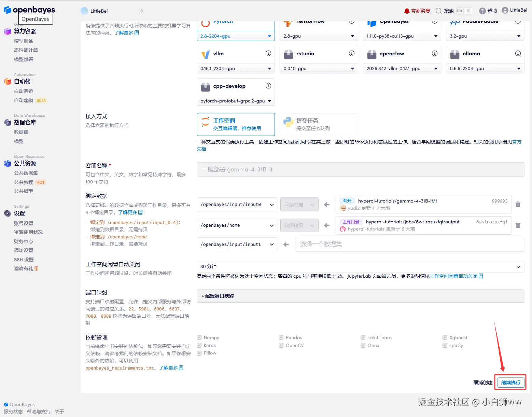Open the 帮助与支持 footer link
Screen dimensions: 532x417
(x=39, y=412)
